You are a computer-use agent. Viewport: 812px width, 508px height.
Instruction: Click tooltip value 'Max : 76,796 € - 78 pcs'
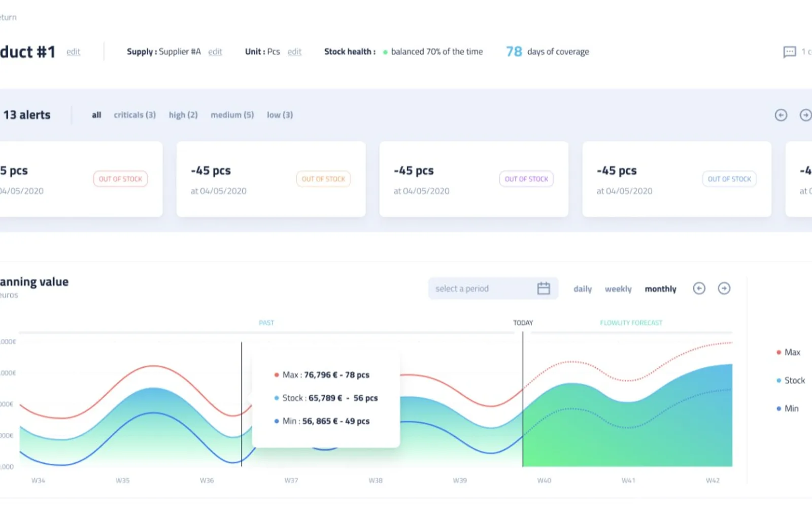(322, 375)
